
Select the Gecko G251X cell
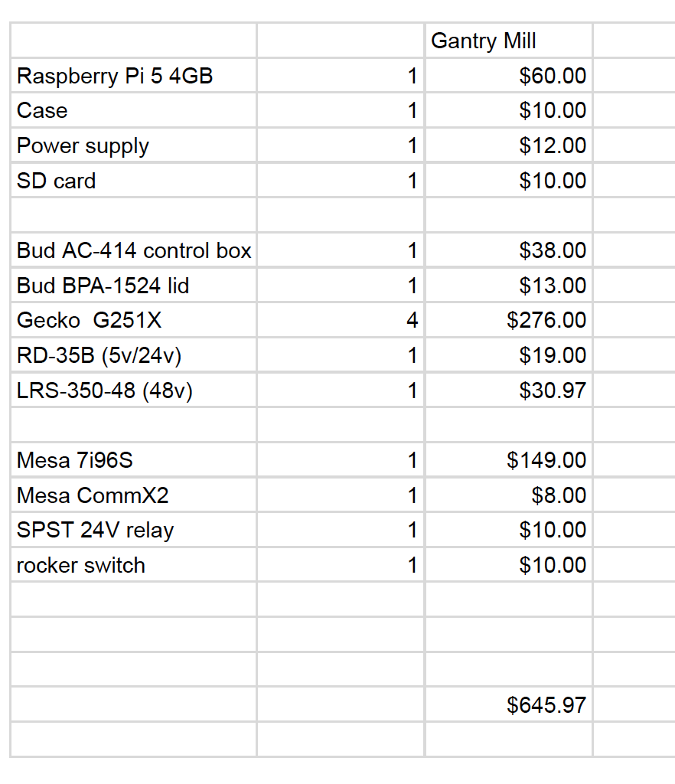pyautogui.click(x=134, y=320)
